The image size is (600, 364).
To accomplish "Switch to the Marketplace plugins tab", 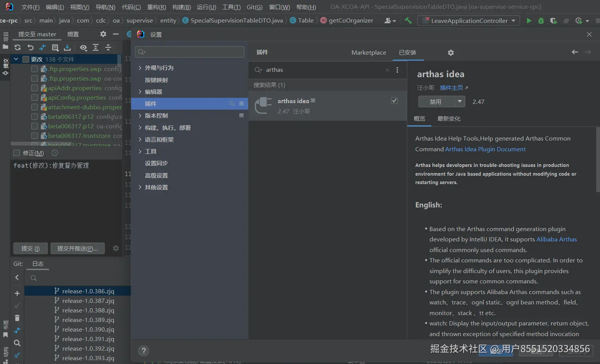I will click(x=369, y=52).
